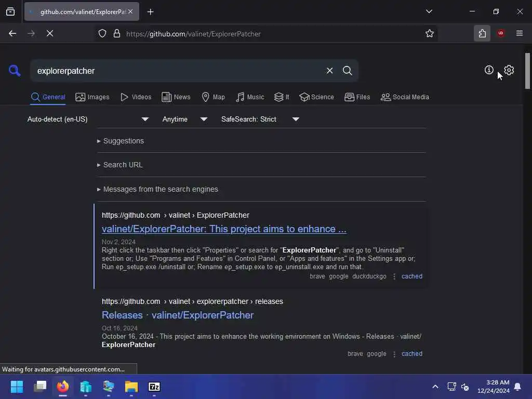This screenshot has height=399, width=532.
Task: Switch to the Map category
Action: coord(213,97)
